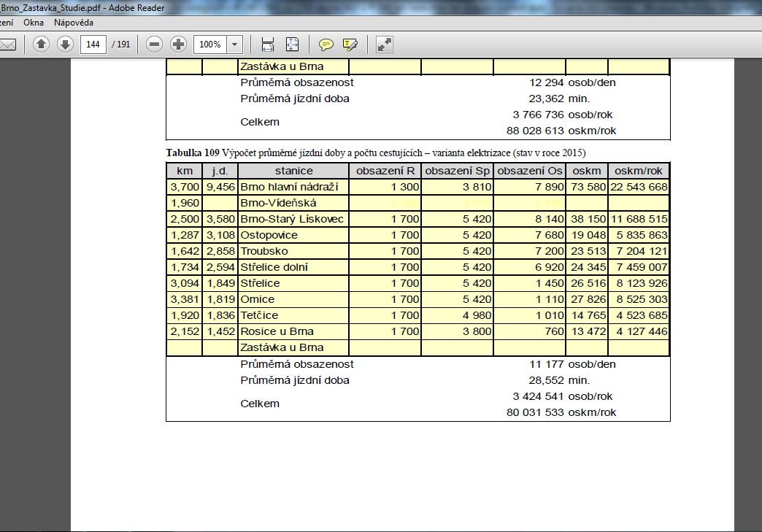Click the 'Tetčice' station cell
Screen dimensions: 762x532
(x=293, y=315)
